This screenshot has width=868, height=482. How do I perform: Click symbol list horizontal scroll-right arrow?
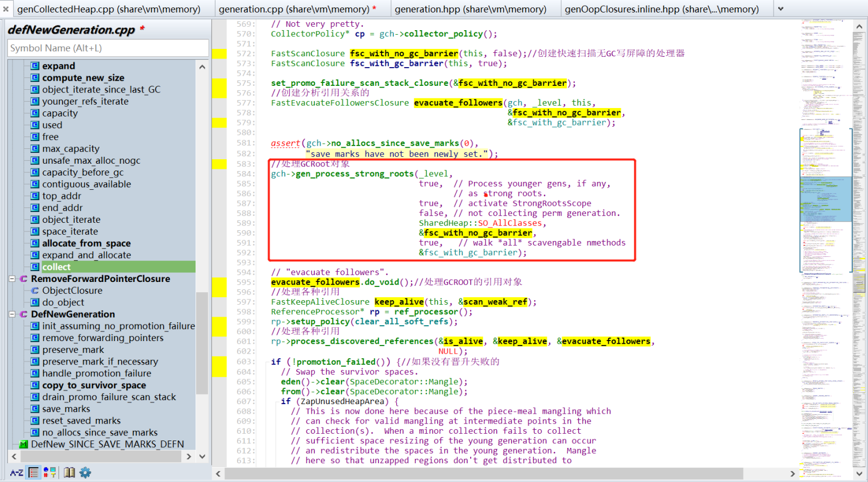[189, 456]
